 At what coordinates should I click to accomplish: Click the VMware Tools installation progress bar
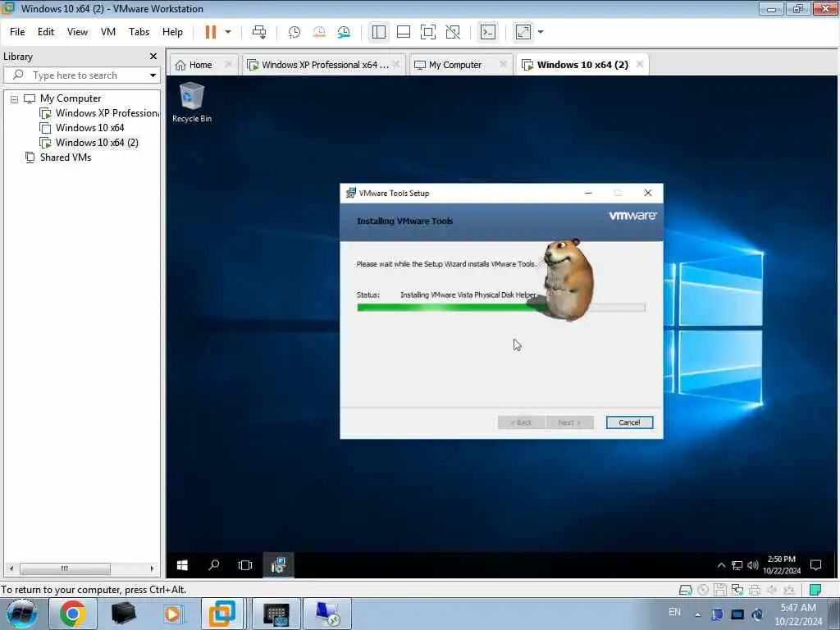pos(501,308)
